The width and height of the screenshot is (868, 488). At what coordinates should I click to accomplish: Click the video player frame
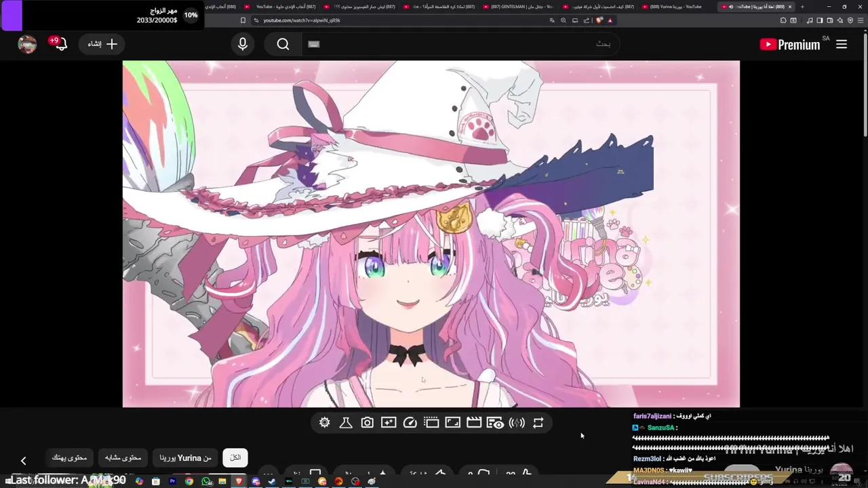pyautogui.click(x=431, y=234)
